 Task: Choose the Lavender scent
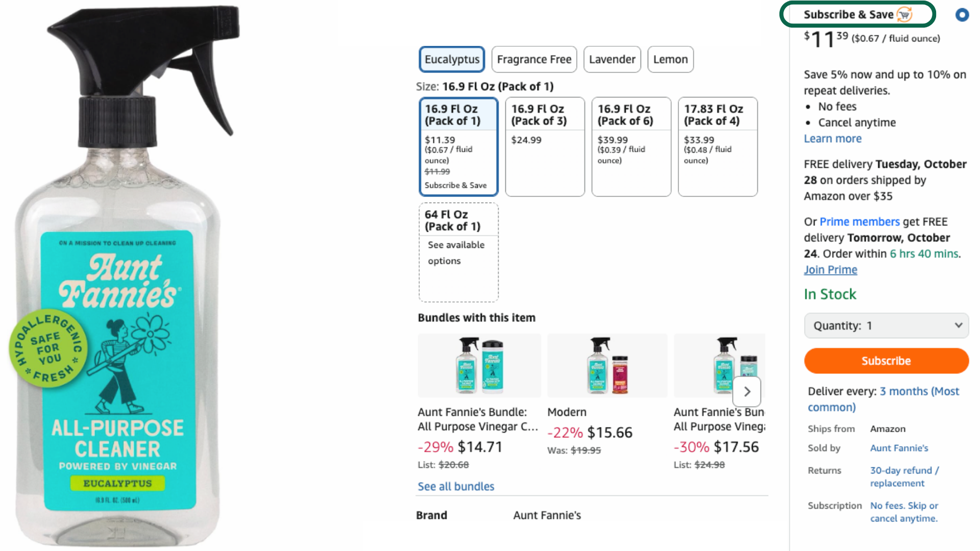coord(612,59)
